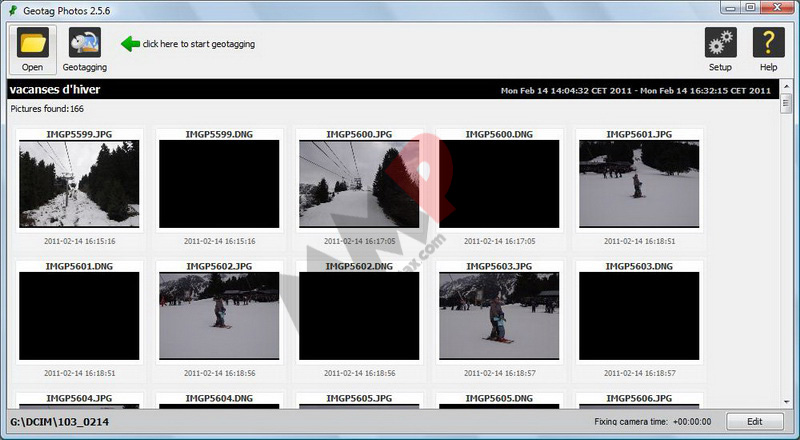The image size is (800, 440).
Task: Select the IMGP5599.DNG thumbnail
Action: [219, 184]
